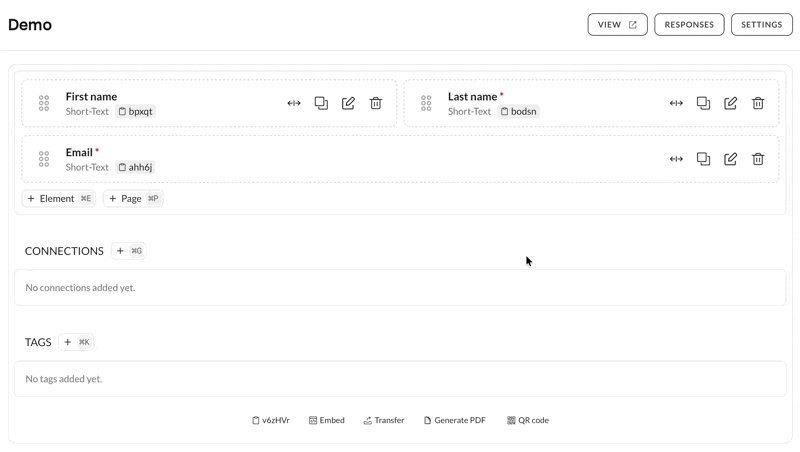The height and width of the screenshot is (452, 800).
Task: Delete the Last name field
Action: click(758, 103)
